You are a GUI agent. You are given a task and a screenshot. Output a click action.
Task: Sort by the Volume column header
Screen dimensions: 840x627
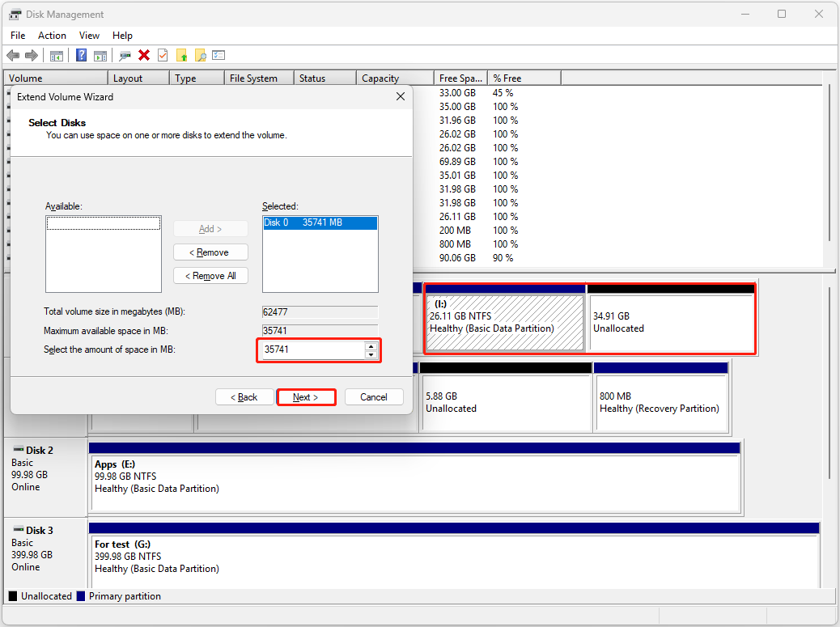point(57,78)
